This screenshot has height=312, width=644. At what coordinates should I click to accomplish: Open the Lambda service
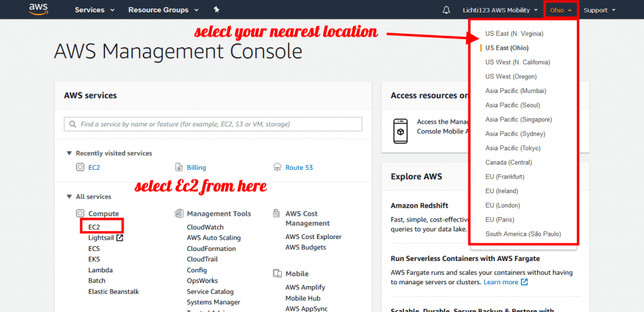point(100,270)
